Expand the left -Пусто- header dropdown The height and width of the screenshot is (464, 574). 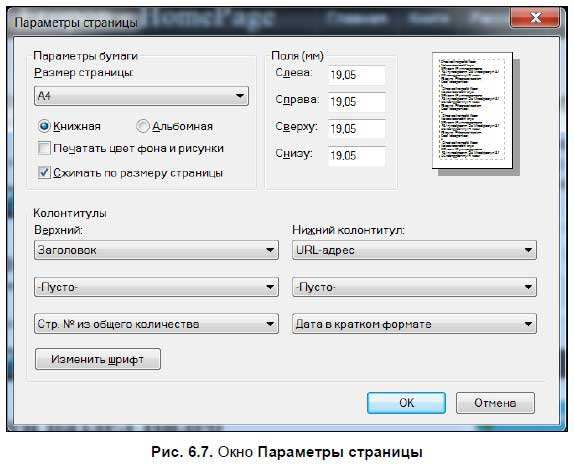pos(156,287)
